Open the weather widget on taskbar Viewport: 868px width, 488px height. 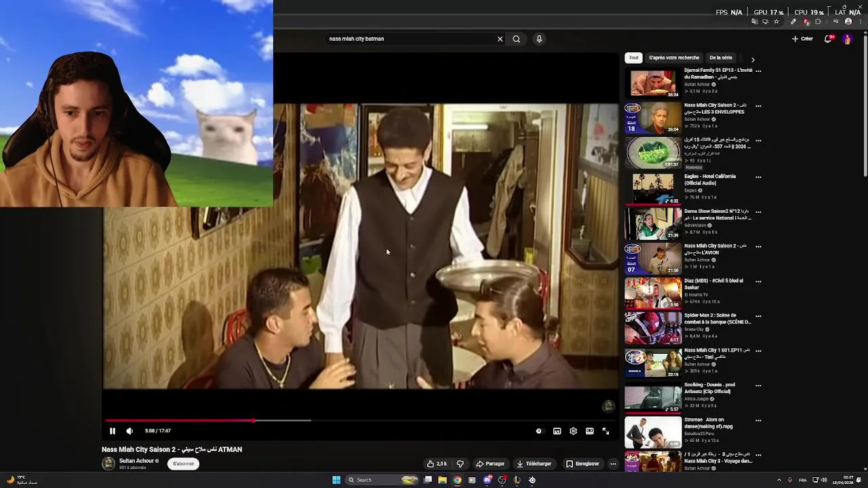point(22,480)
